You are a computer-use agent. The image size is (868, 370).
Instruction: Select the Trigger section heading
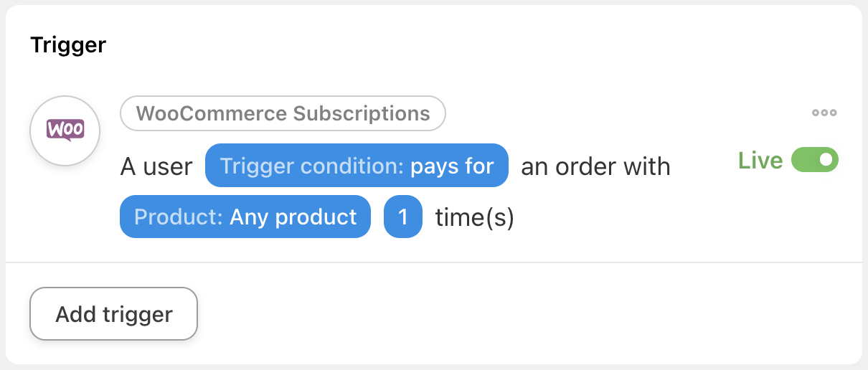68,45
